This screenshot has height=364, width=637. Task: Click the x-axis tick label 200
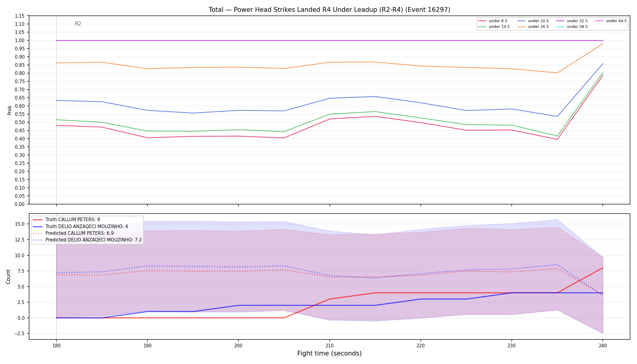[x=238, y=345]
